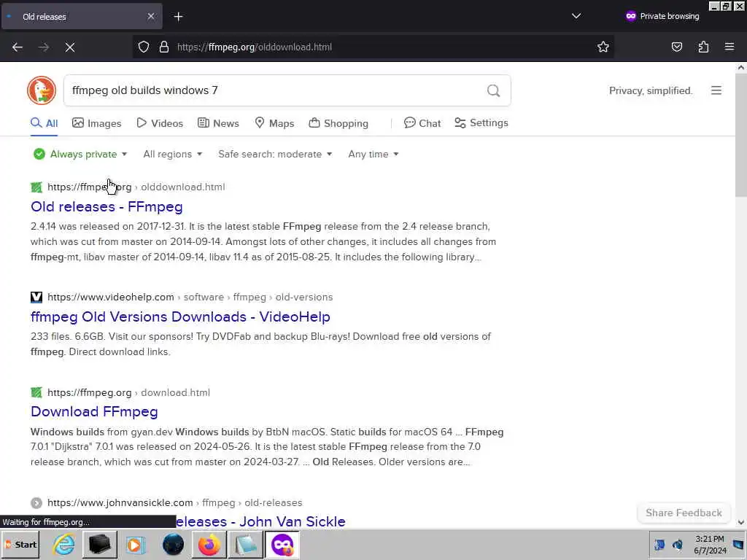747x560 pixels.
Task: Click the browser back arrow
Action: click(18, 47)
